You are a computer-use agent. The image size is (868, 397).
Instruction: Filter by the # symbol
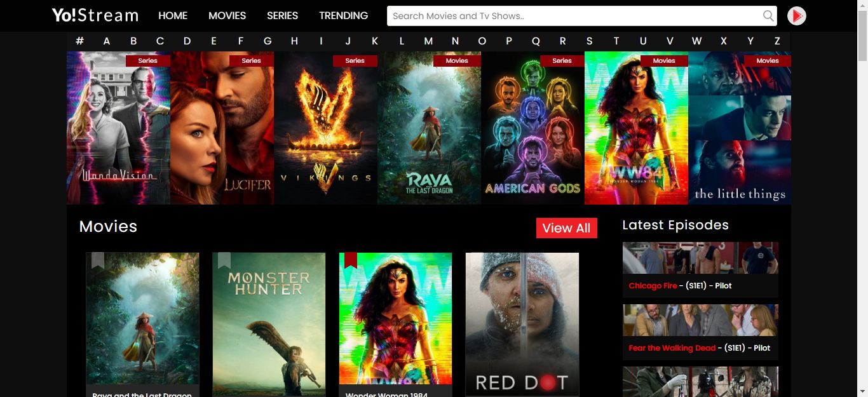[x=79, y=41]
